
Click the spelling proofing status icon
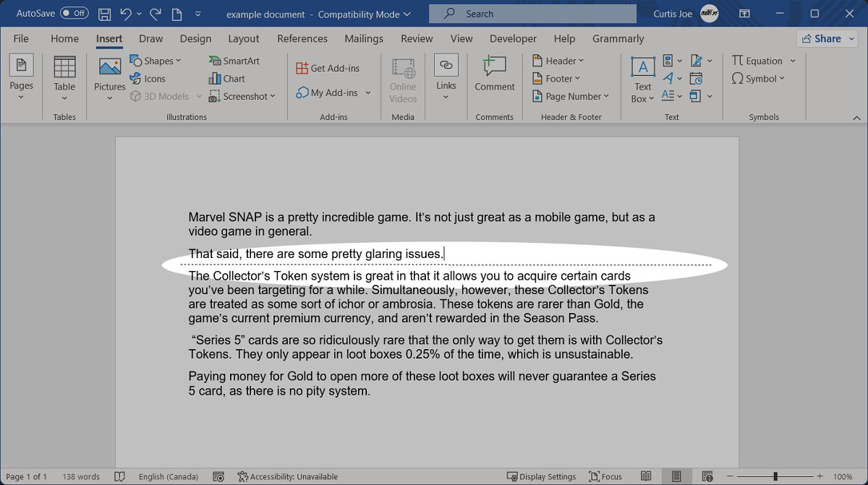[x=120, y=476]
